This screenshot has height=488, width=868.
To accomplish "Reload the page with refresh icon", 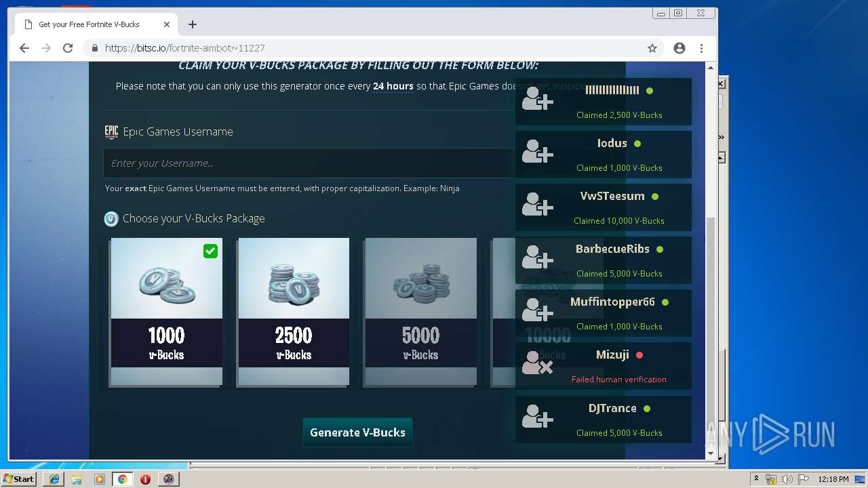I will coord(68,48).
